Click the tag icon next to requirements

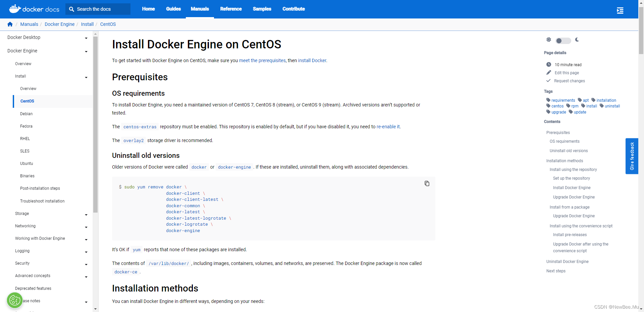coord(548,100)
